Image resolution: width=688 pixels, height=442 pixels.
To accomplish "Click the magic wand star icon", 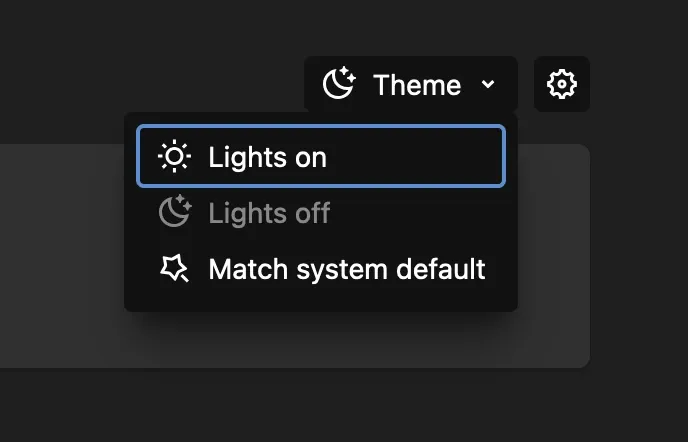I will [174, 268].
